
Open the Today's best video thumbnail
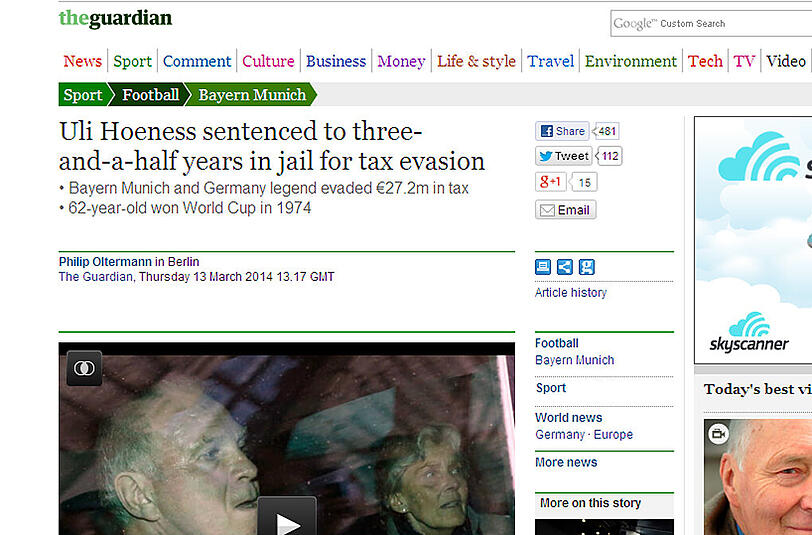click(758, 477)
